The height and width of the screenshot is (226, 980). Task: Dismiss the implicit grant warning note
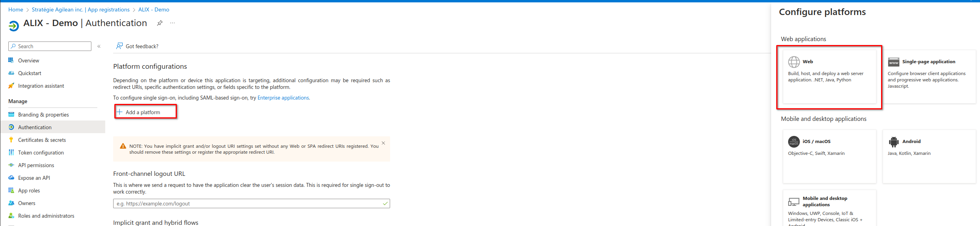[383, 143]
